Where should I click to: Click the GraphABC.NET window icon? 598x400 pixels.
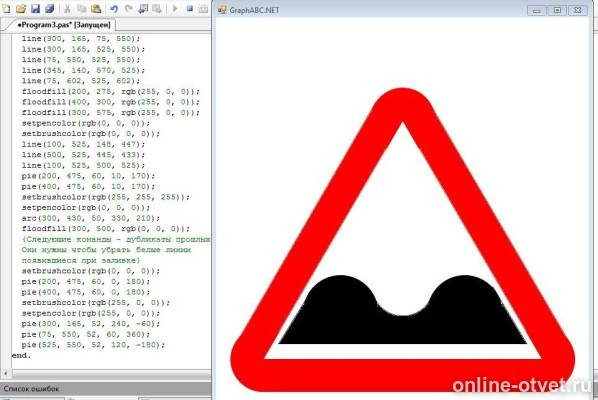pyautogui.click(x=222, y=10)
